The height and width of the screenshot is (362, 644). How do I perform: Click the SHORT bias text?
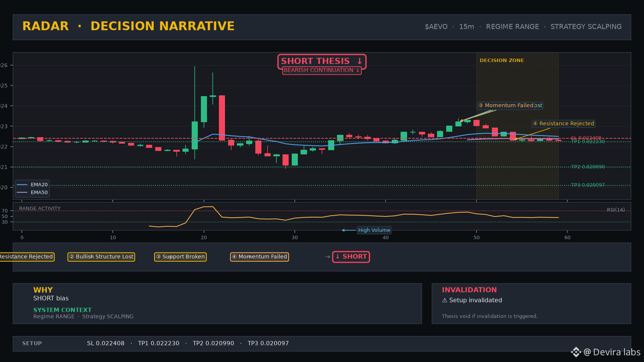(x=51, y=298)
